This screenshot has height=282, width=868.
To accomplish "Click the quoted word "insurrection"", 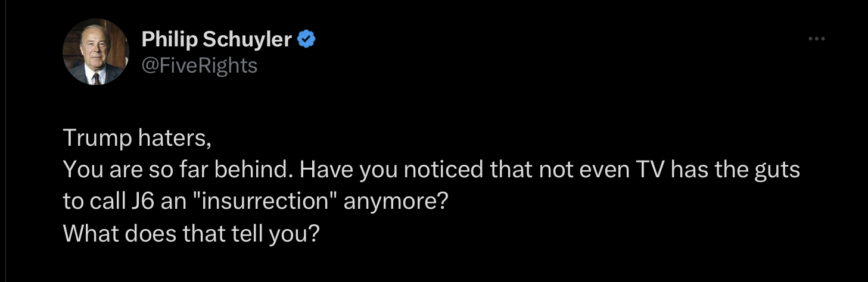I will pyautogui.click(x=273, y=202).
